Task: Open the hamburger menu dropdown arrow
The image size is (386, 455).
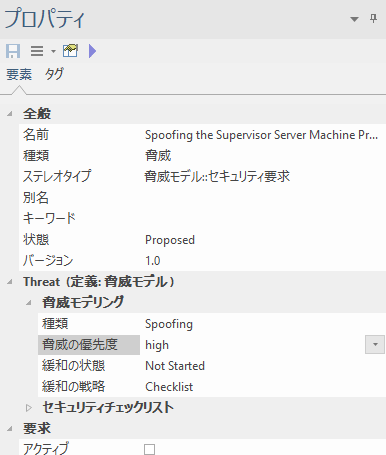Action: pos(53,52)
